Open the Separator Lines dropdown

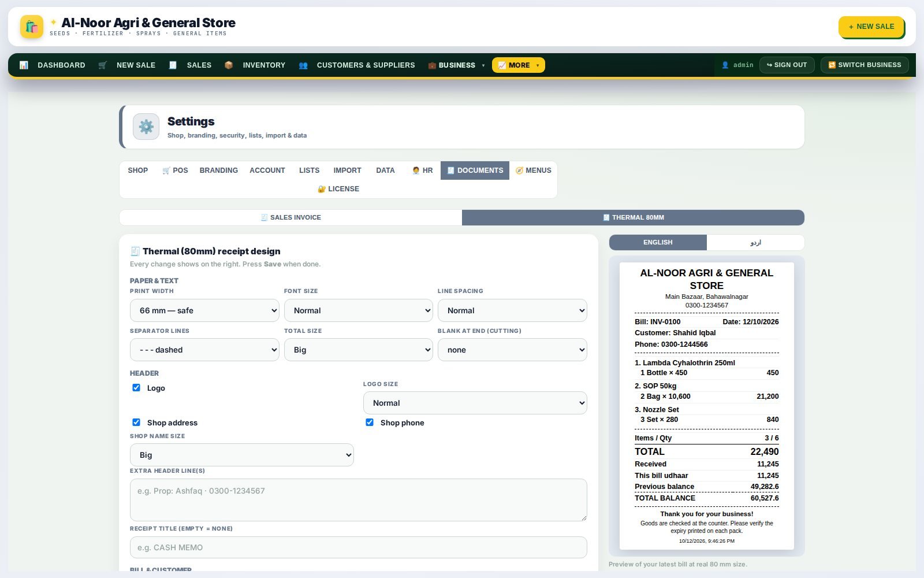pos(204,350)
